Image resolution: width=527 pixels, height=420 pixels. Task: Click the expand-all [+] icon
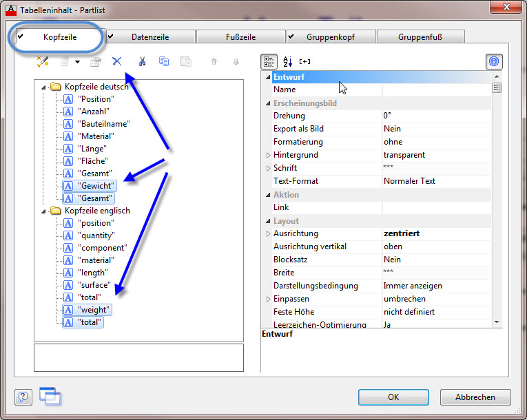pos(305,61)
